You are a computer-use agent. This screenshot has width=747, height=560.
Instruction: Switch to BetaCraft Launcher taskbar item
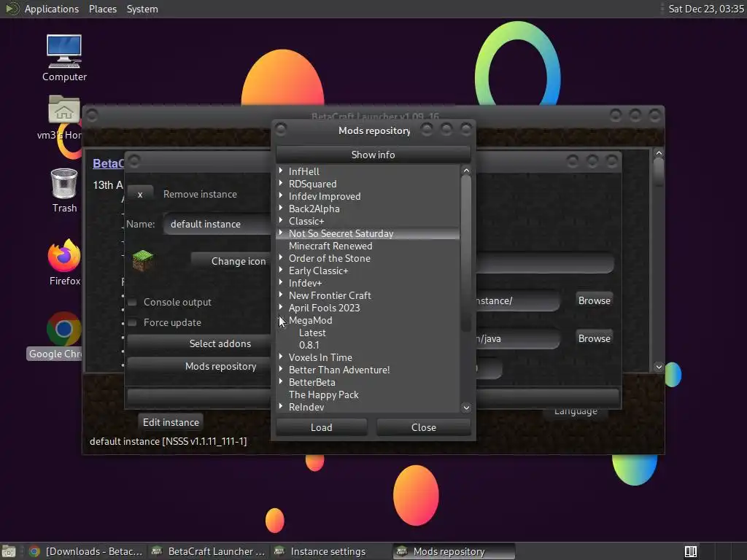click(208, 551)
